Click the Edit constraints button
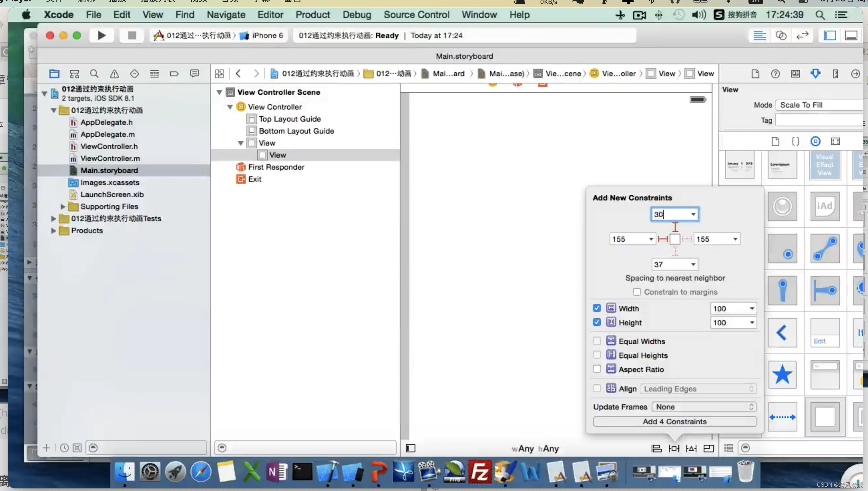Screen dimensions: 868x491 [x=819, y=341]
